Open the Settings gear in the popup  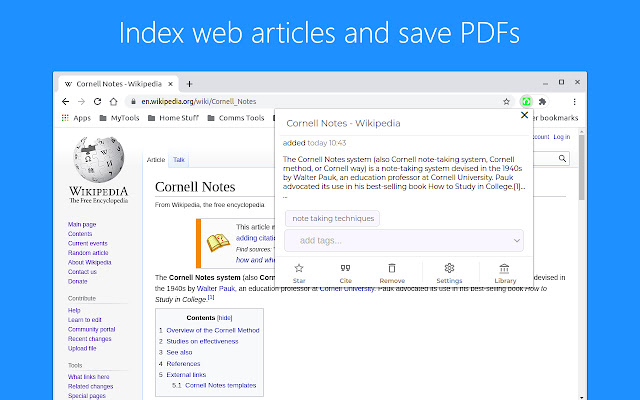coord(449,268)
